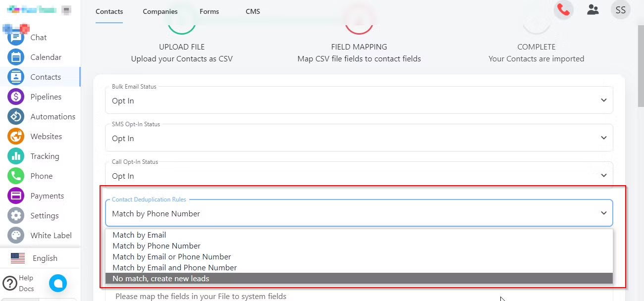Click the Payments sidebar label
Viewport: 644px width, 301px height.
[47, 196]
